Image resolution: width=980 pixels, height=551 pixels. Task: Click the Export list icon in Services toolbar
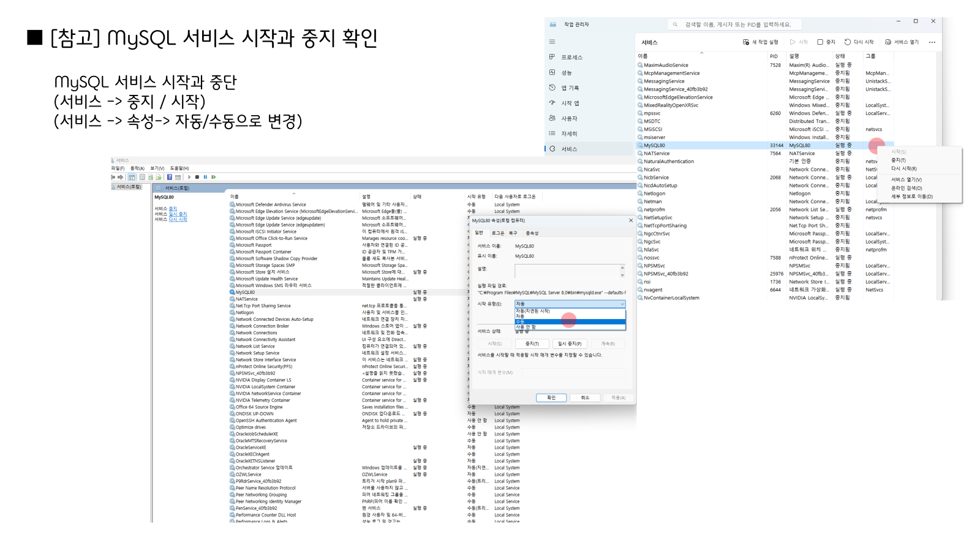tap(158, 177)
